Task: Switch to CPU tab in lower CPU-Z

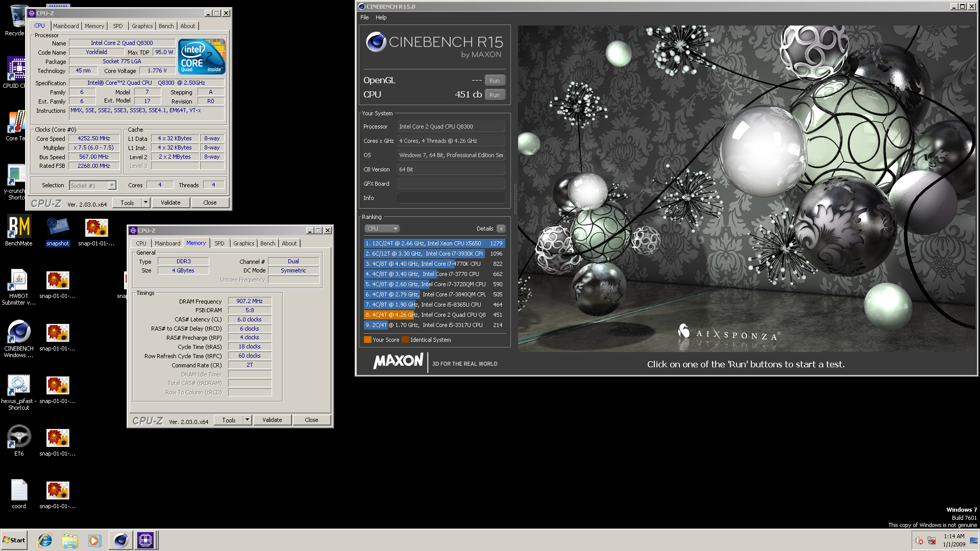Action: pyautogui.click(x=141, y=243)
